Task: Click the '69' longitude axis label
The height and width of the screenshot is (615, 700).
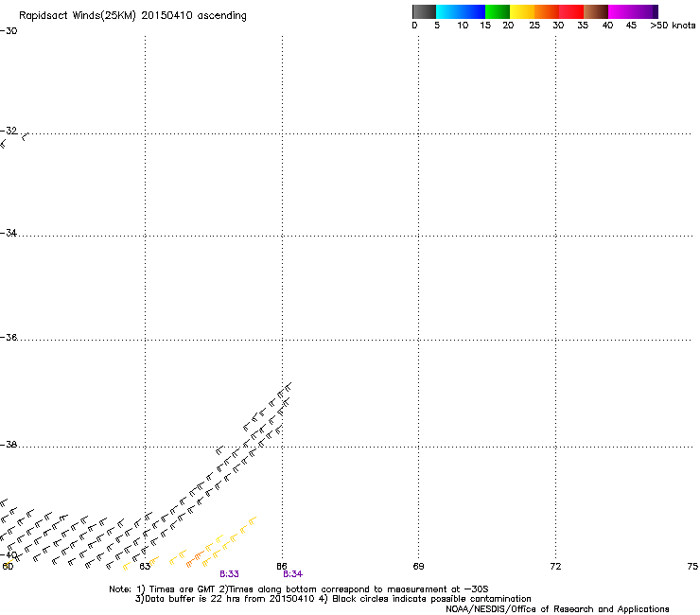Action: [x=418, y=567]
